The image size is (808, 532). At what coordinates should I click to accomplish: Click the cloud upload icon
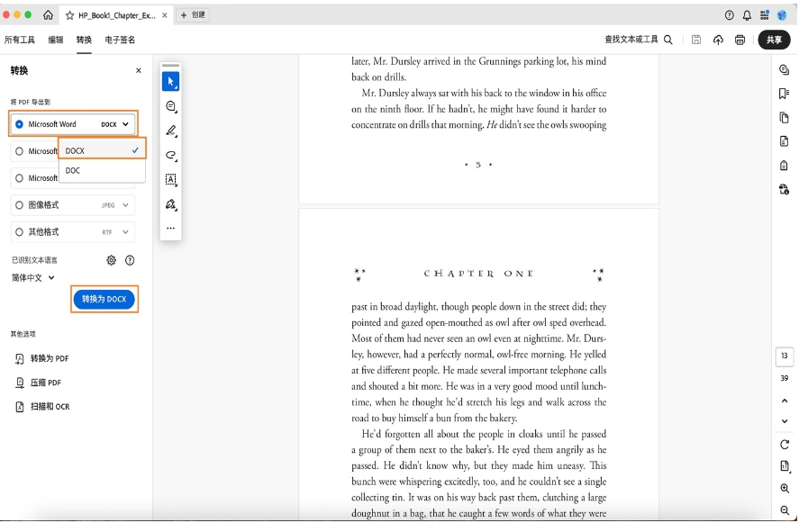tap(718, 40)
